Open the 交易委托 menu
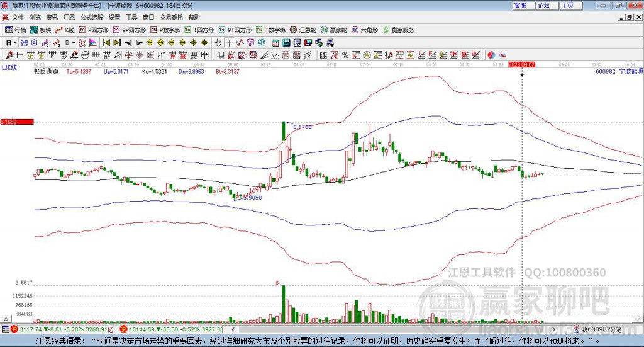Viewport: 644px width, 347px height. pyautogui.click(x=171, y=17)
